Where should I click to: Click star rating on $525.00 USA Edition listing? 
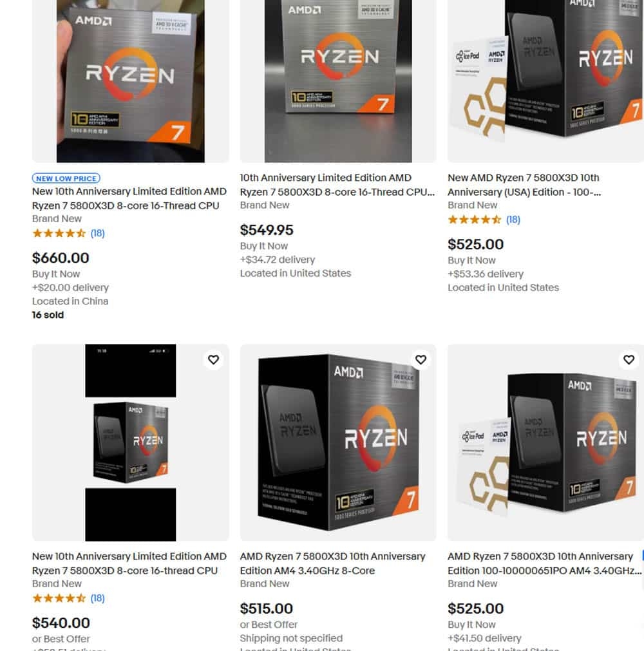[475, 220]
